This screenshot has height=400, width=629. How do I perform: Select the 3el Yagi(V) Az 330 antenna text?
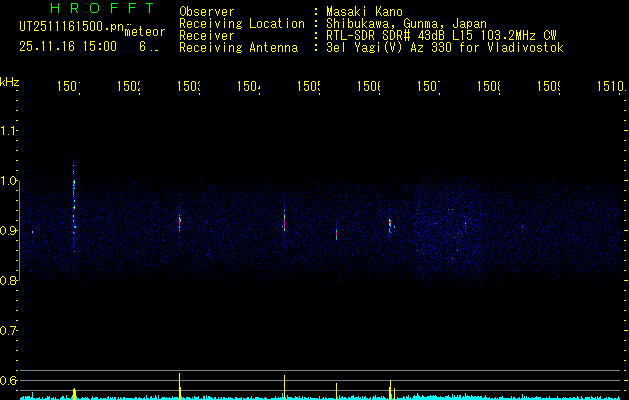[x=445, y=48]
